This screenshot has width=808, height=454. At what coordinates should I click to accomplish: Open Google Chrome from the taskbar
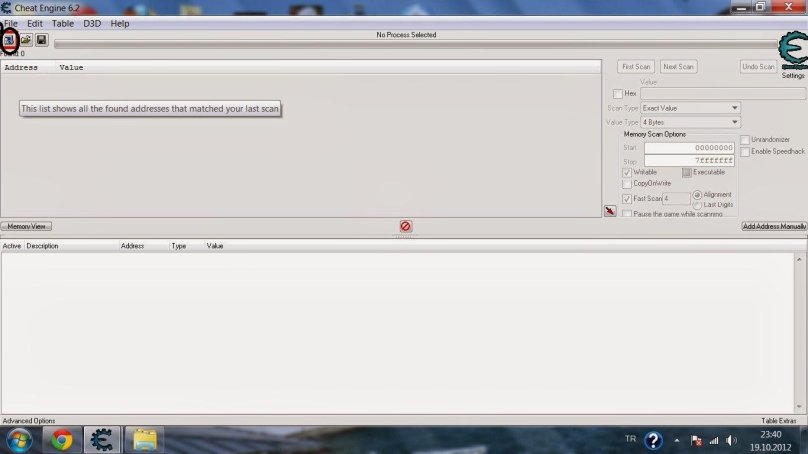pyautogui.click(x=62, y=440)
